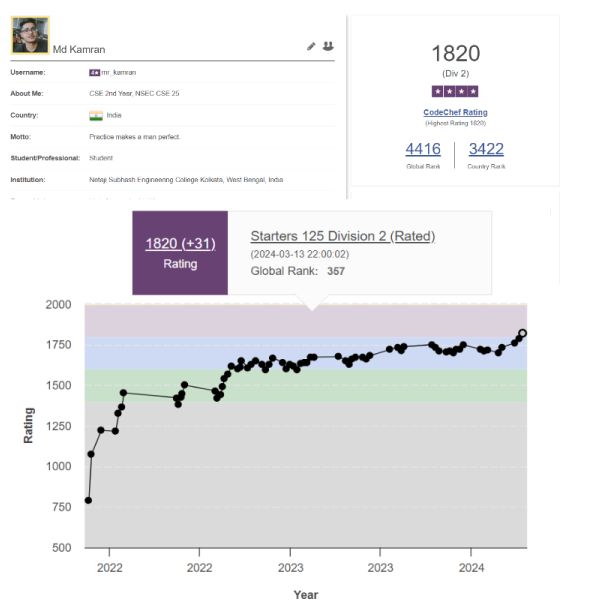Click the green rating band in graph
The height and width of the screenshot is (610, 616).
point(306,386)
